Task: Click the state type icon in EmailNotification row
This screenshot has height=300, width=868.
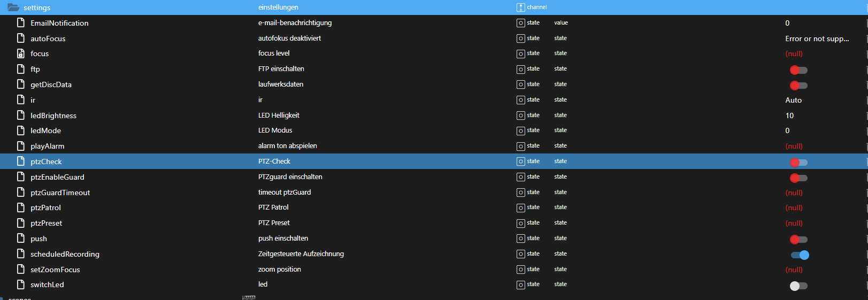Action: coord(520,23)
